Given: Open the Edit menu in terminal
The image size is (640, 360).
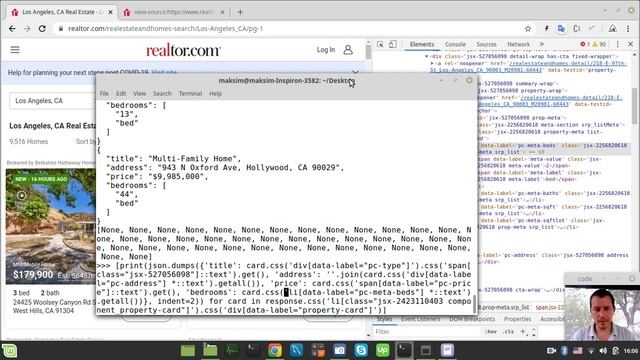Looking at the screenshot, I should 121,93.
